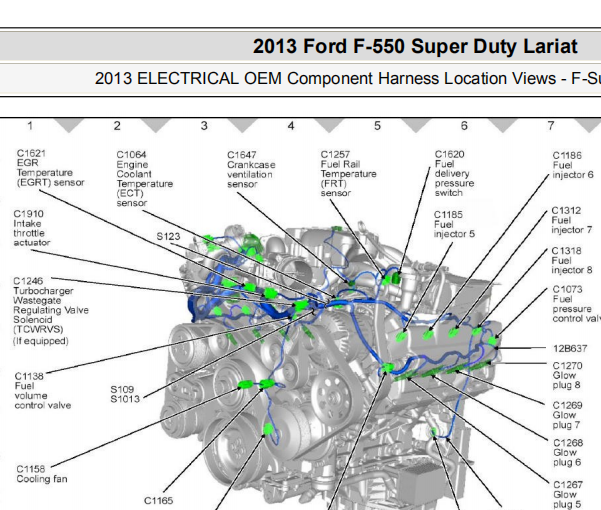Select the C1246 Turbocharger Wastegate Regulating Valve label
This screenshot has height=510, width=601.
point(51,311)
